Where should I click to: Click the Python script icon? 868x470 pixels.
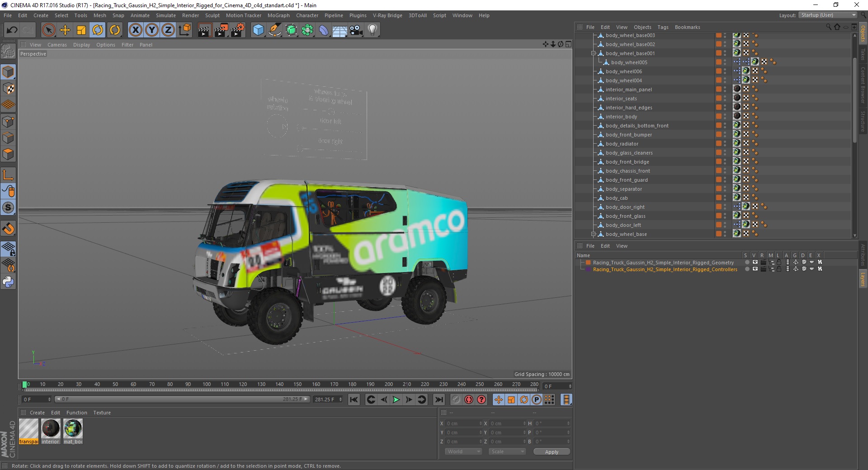pos(8,282)
